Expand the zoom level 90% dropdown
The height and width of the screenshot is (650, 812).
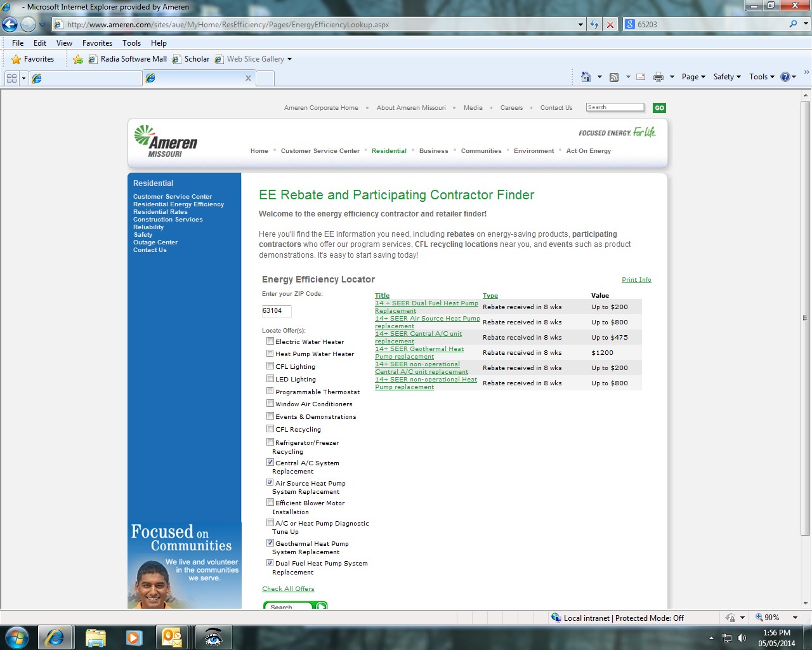click(795, 618)
